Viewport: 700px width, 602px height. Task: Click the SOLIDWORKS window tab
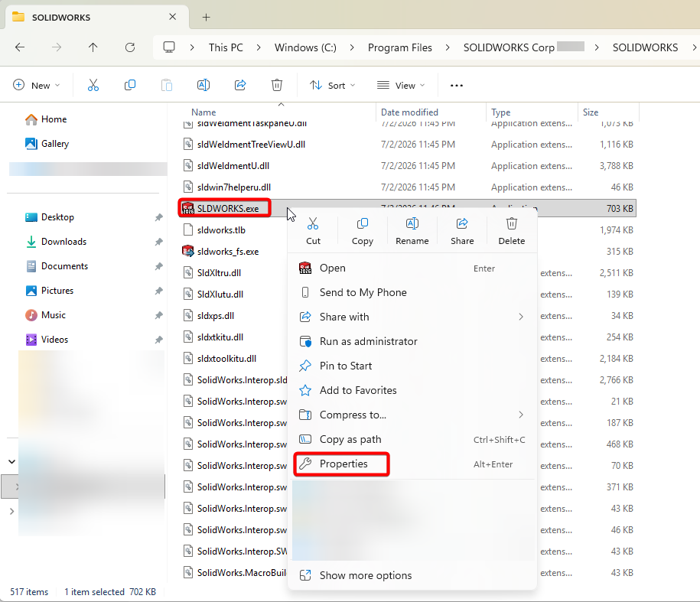pos(96,18)
